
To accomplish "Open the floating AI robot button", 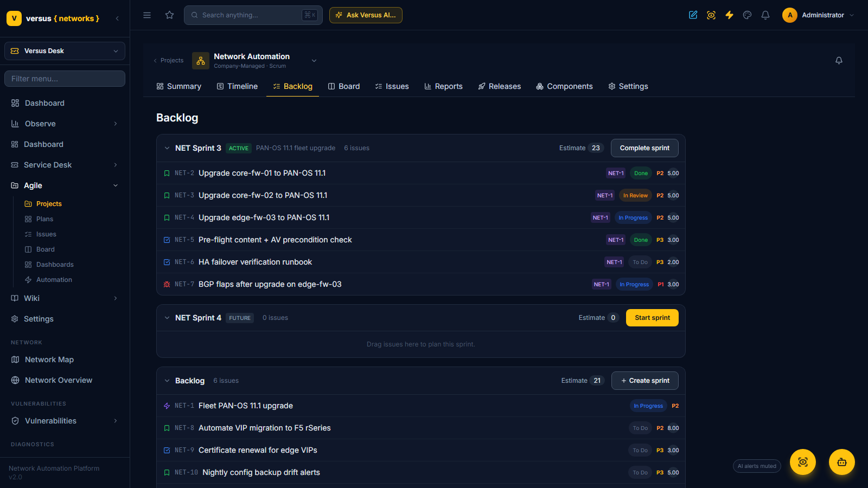I will coord(842,462).
